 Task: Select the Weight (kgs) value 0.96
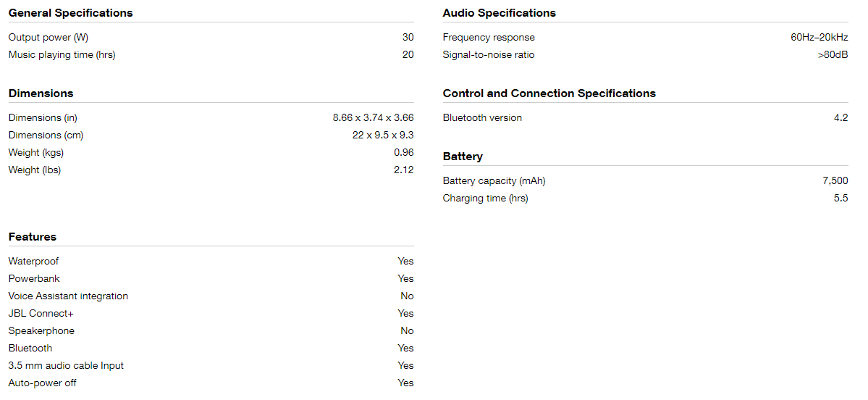[x=404, y=152]
